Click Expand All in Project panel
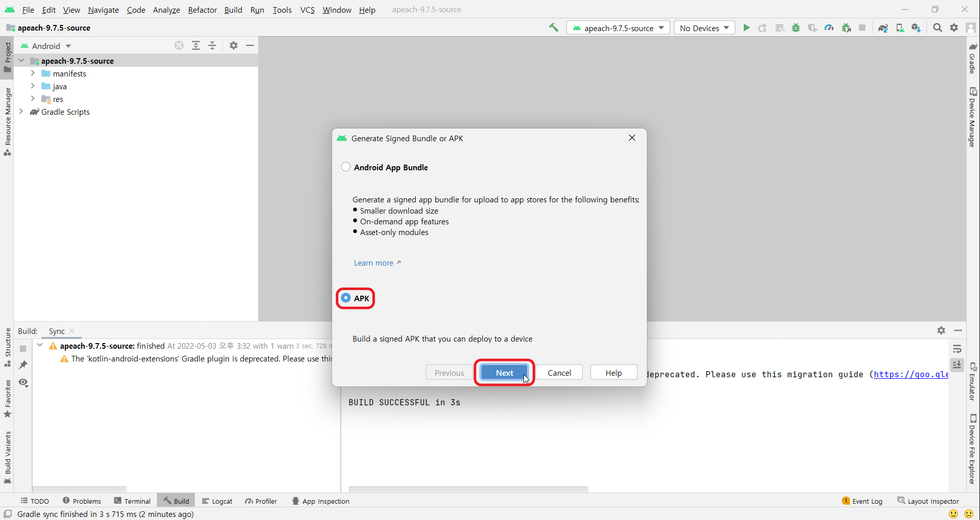 [x=196, y=45]
